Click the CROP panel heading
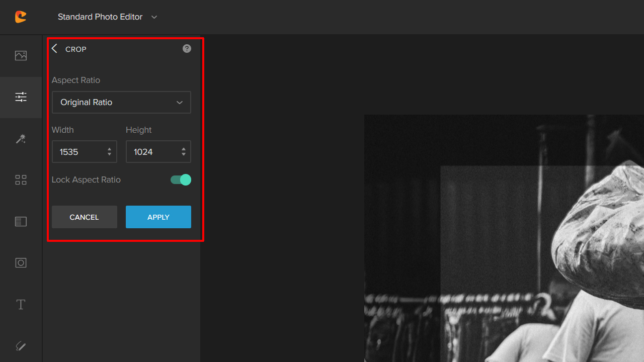The height and width of the screenshot is (362, 644). tap(76, 49)
